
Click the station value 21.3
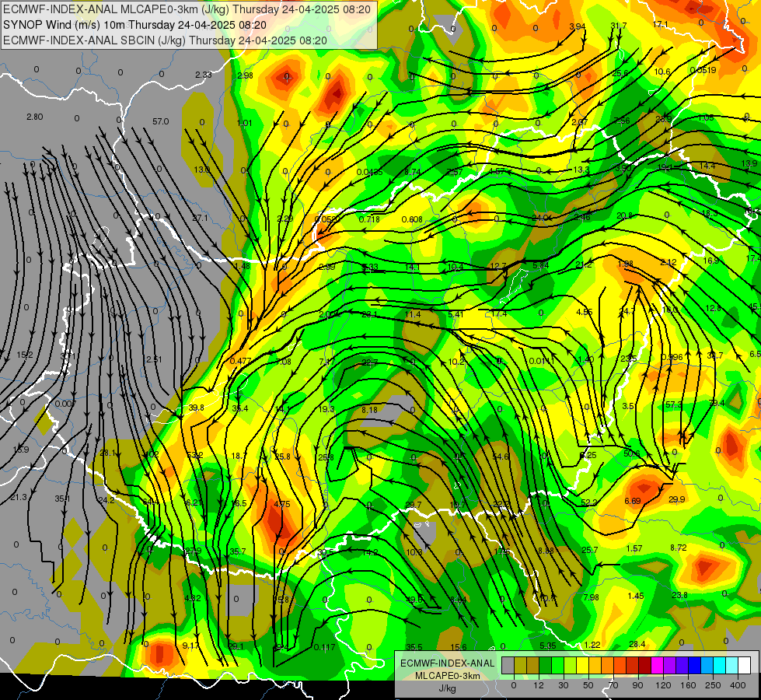(x=19, y=497)
